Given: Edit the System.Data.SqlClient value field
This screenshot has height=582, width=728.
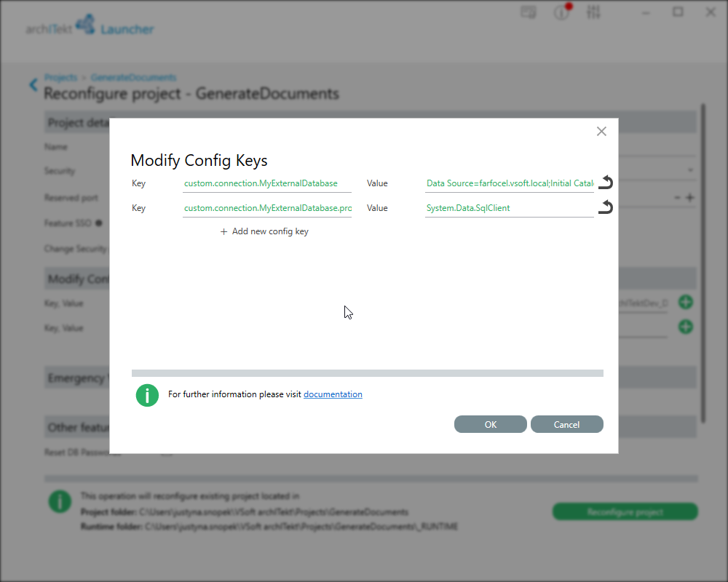Looking at the screenshot, I should [x=510, y=208].
